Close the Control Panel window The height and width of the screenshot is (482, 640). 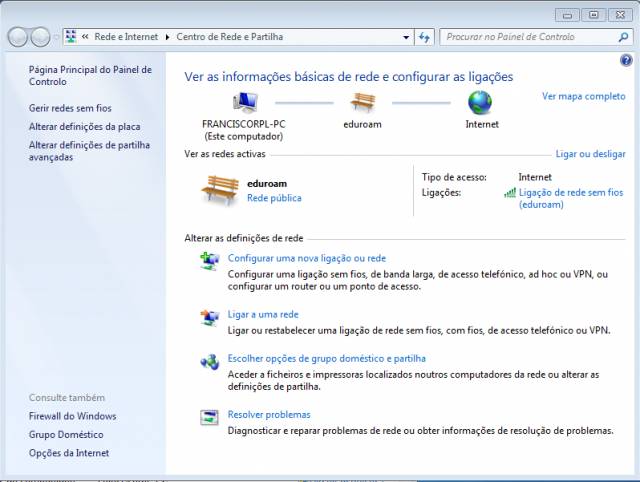[x=620, y=16]
